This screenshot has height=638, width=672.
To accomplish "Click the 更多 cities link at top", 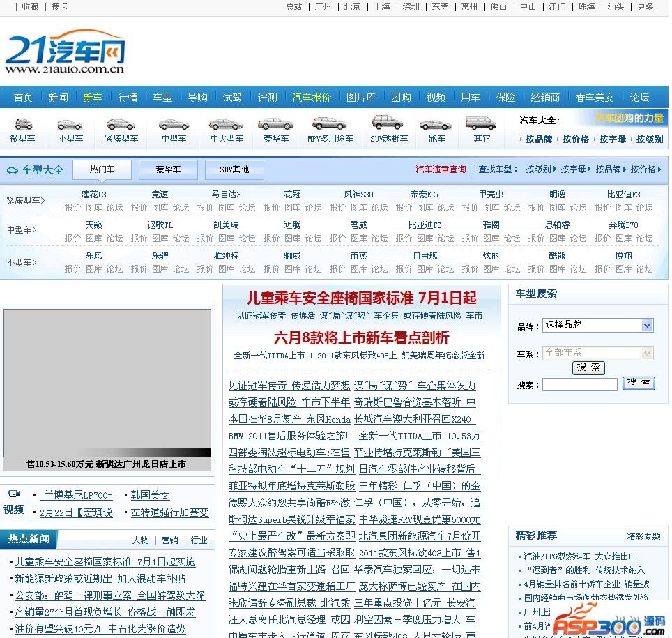I will pyautogui.click(x=645, y=7).
